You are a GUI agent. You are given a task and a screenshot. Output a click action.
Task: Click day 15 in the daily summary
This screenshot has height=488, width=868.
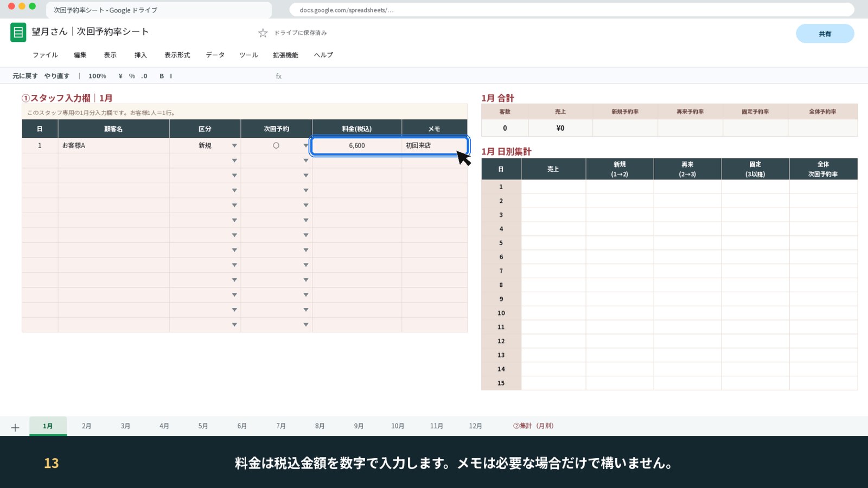pyautogui.click(x=501, y=383)
